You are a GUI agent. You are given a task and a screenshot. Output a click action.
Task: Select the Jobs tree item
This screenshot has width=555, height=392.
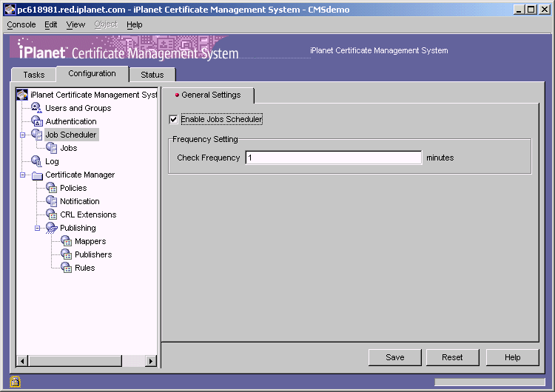coord(69,148)
